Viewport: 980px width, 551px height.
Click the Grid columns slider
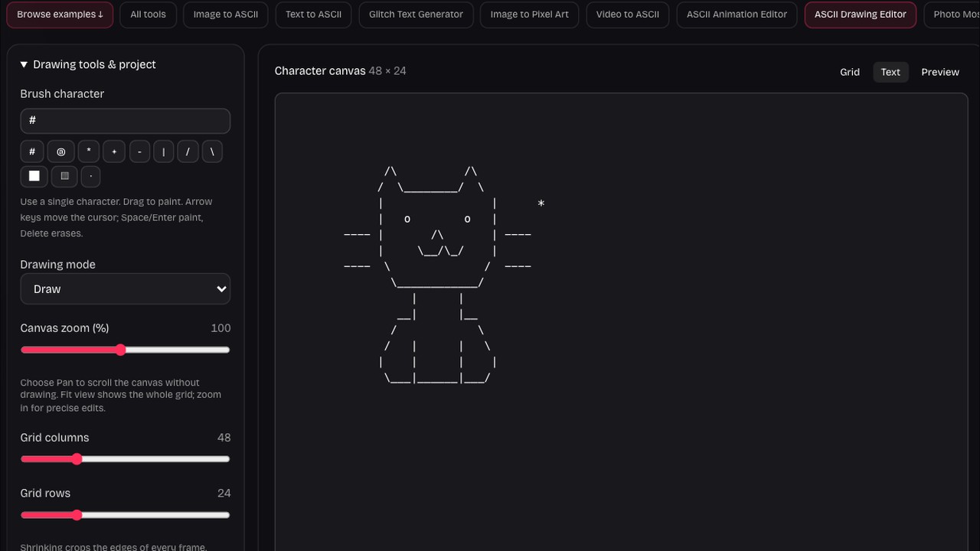tap(125, 459)
